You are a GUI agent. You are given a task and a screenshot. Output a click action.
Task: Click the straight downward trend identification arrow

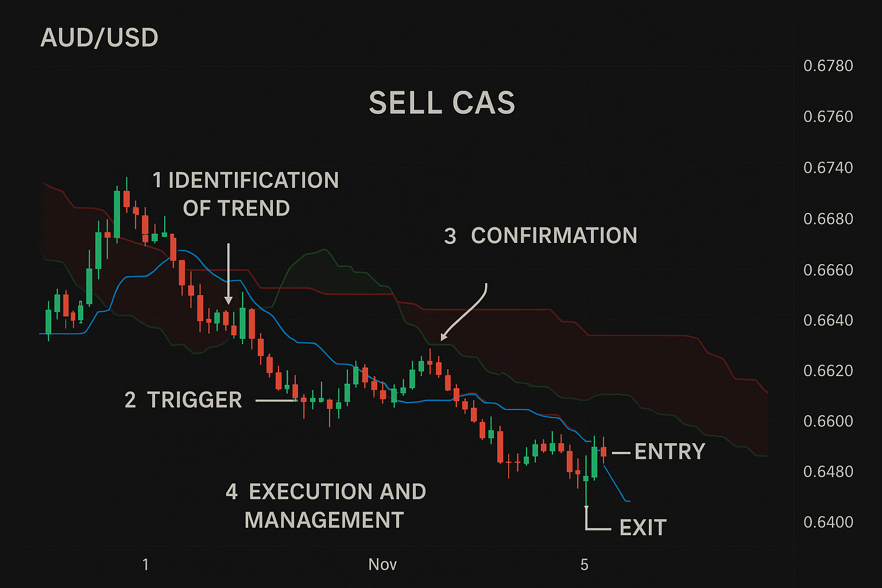tap(229, 273)
